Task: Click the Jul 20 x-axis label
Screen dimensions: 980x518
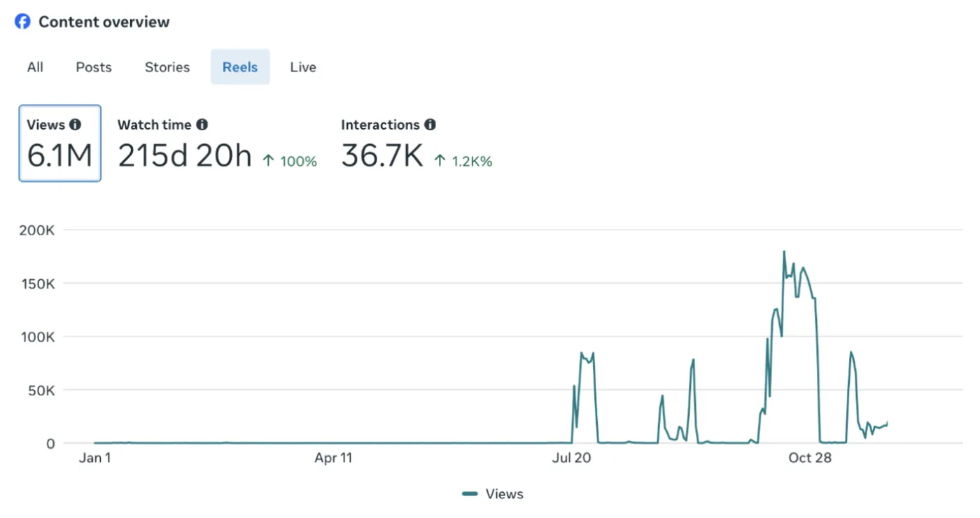Action: tap(571, 458)
